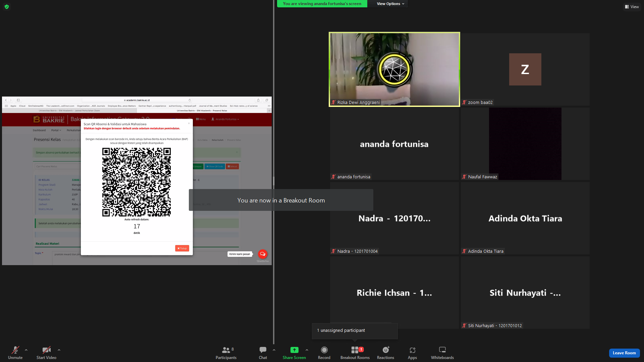The image size is (644, 362).
Task: Open the Apple bookmark
Action: (x=13, y=106)
